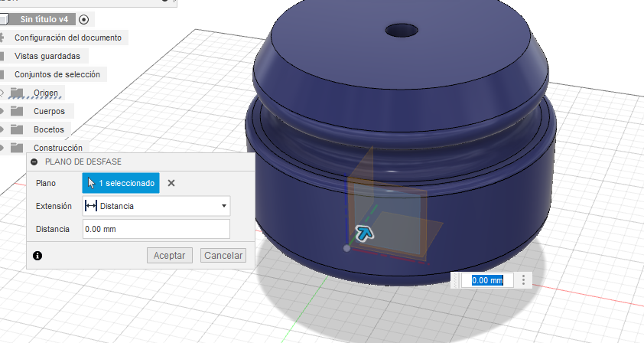Image resolution: width=644 pixels, height=343 pixels.
Task: Click the blue offset arrow manipulator
Action: pos(364,234)
